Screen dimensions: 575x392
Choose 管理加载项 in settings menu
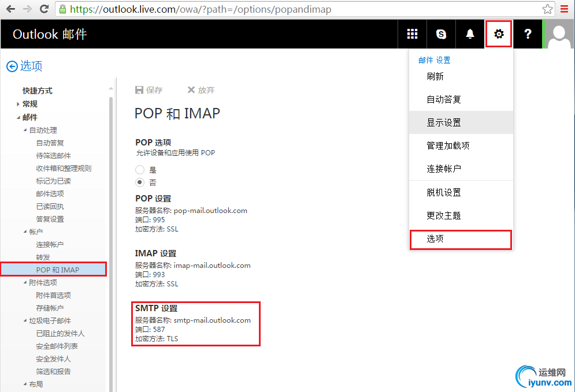pos(461,145)
